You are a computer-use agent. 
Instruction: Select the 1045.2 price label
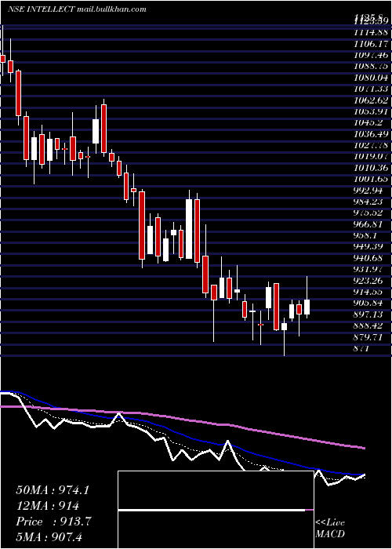(368, 122)
